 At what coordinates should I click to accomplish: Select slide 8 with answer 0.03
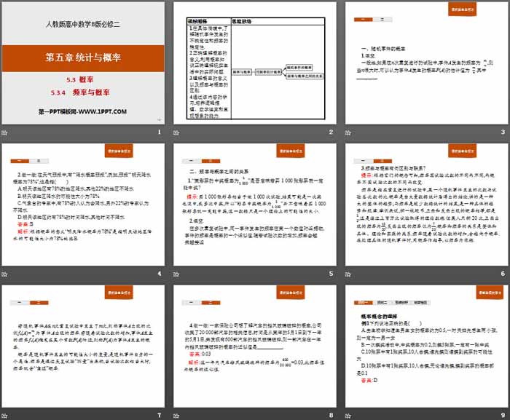pos(256,348)
